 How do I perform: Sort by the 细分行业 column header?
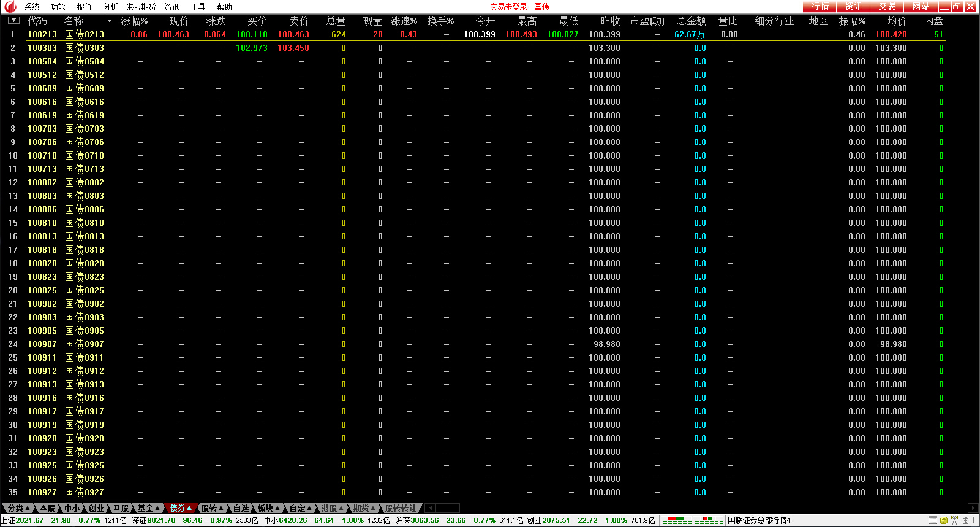click(774, 21)
